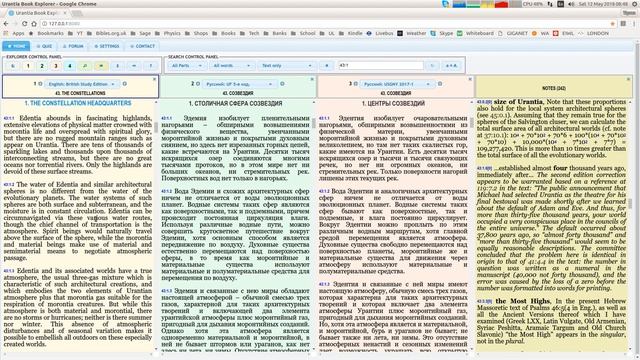This screenshot has height=360, width=640.
Task: Click the first button before 1 in Explorer panel
Action: point(13,66)
